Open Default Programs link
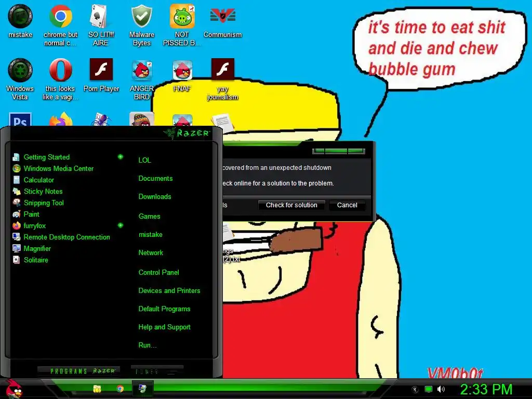This screenshot has height=399, width=532. (164, 309)
